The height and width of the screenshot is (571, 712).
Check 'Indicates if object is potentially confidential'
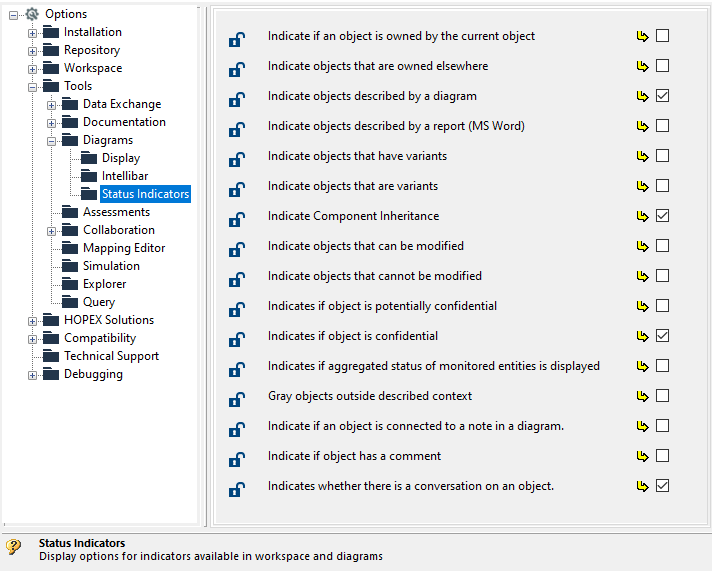coord(662,306)
